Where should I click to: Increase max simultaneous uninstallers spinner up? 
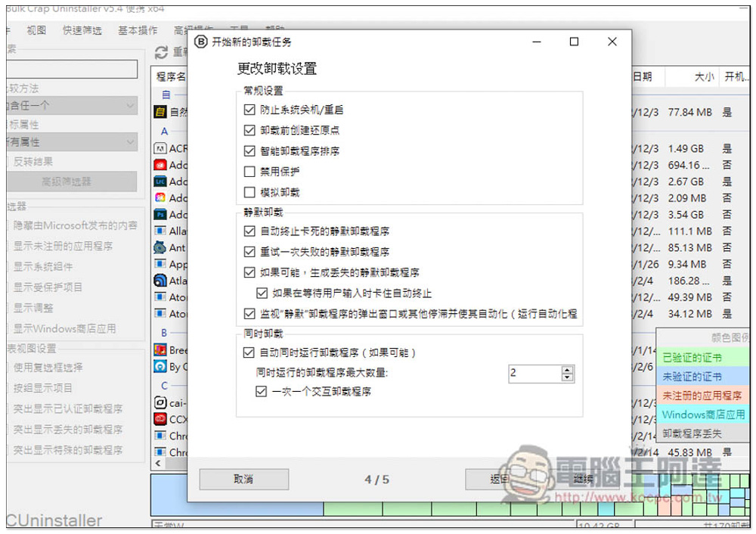pyautogui.click(x=568, y=370)
